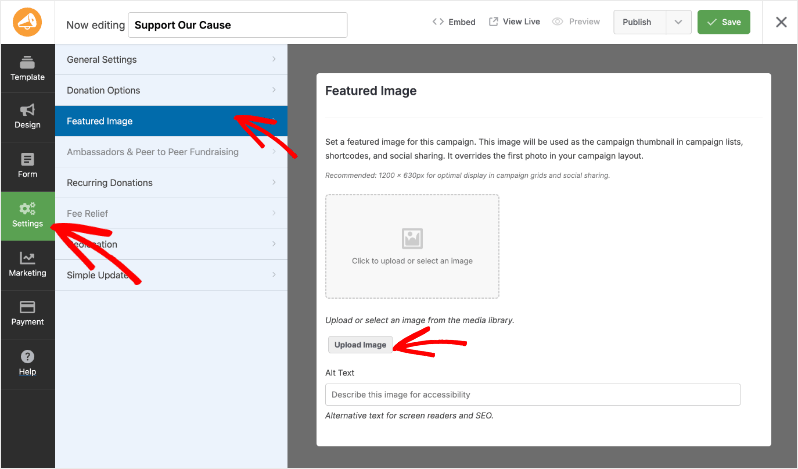Close the campaign editor
798x469 pixels.
[781, 22]
